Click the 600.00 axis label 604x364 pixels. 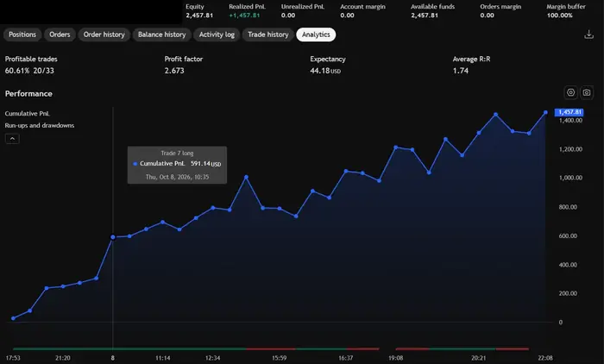pos(568,235)
